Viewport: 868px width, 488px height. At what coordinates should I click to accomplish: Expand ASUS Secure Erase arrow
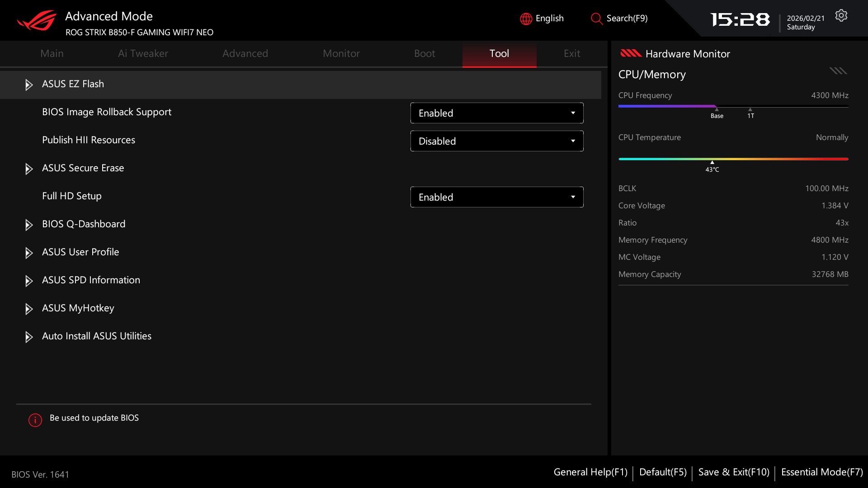point(28,169)
